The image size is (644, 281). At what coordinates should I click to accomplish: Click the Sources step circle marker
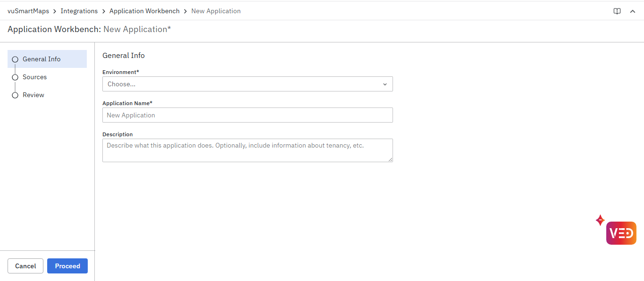pos(15,77)
